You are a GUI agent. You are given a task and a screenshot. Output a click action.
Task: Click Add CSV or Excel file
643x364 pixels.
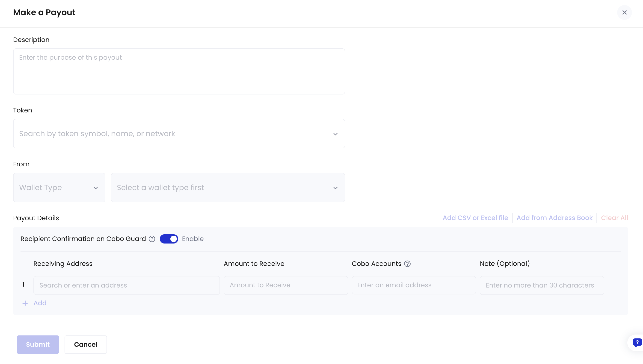point(475,218)
